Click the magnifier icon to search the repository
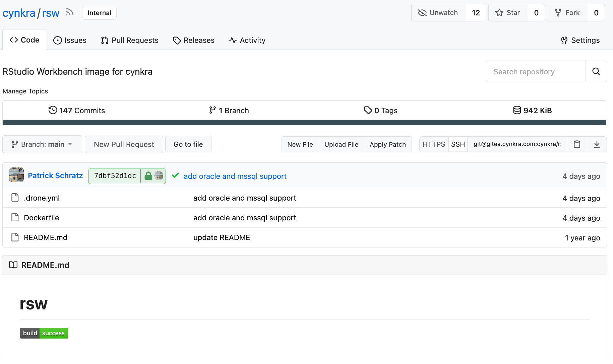Image resolution: width=613 pixels, height=364 pixels. (596, 71)
